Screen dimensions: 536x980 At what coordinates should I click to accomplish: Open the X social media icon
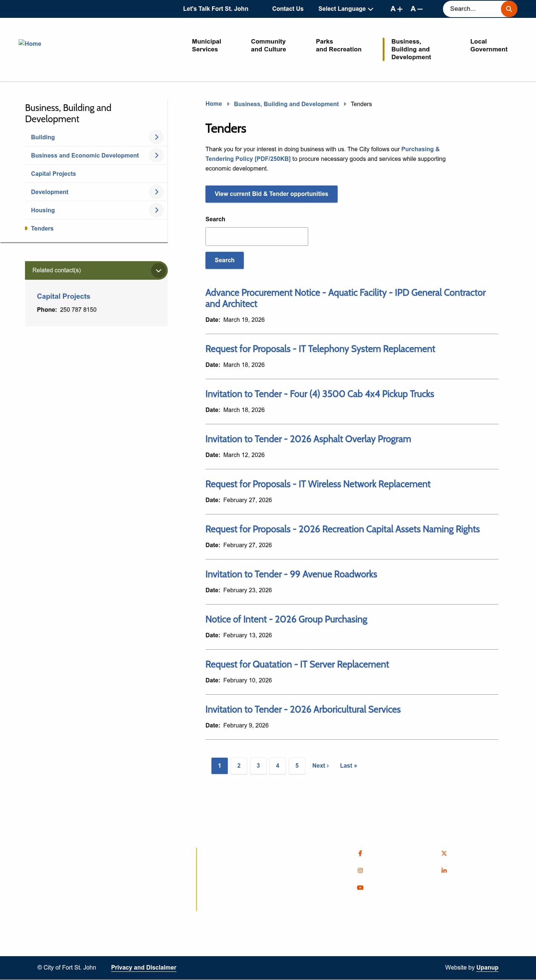tap(444, 853)
